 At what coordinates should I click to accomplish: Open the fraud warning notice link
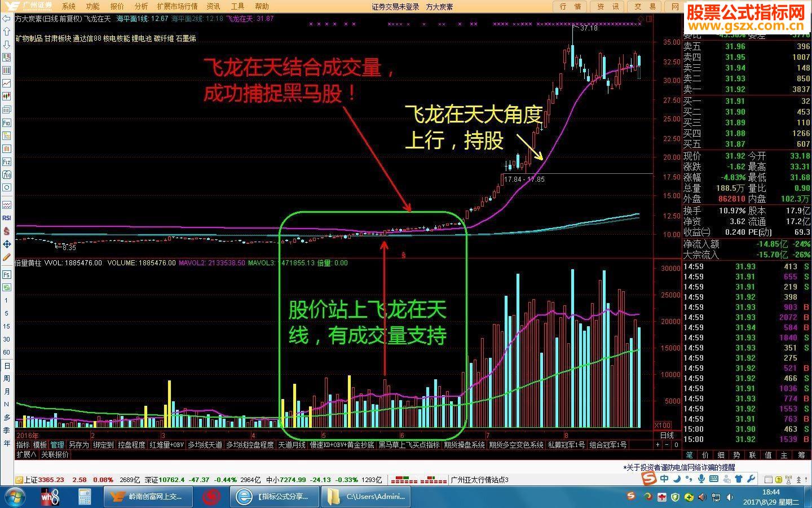coord(679,467)
